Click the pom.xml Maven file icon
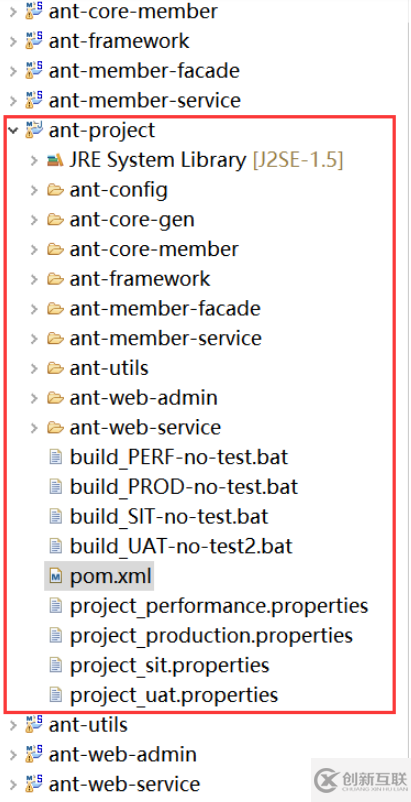 click(55, 576)
